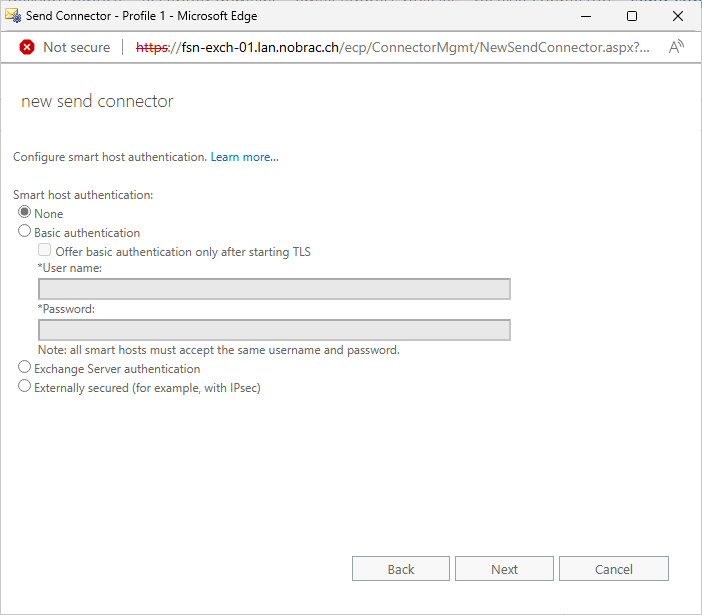Click the window title 'Send Connector - Profile 1'
Viewport: 702px width, 615px height.
click(95, 16)
